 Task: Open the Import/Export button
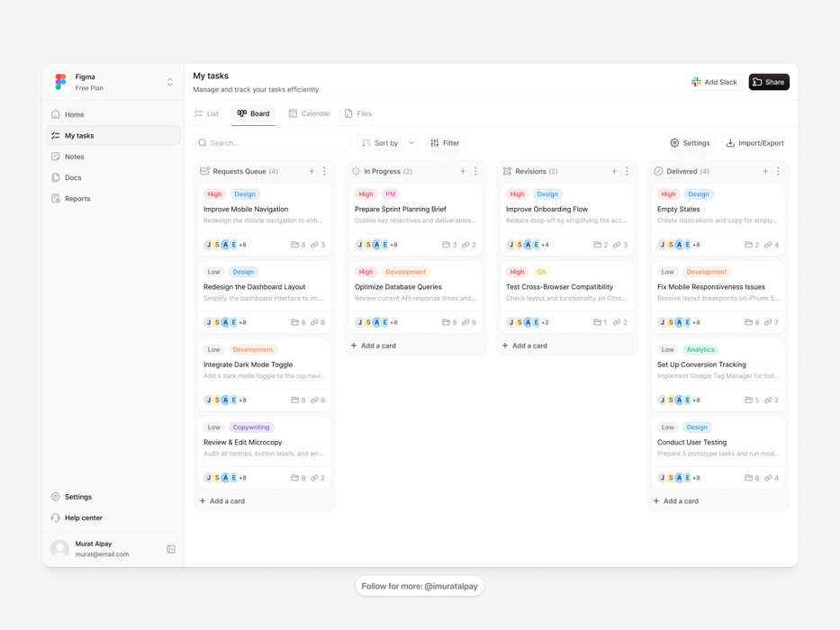(x=754, y=143)
